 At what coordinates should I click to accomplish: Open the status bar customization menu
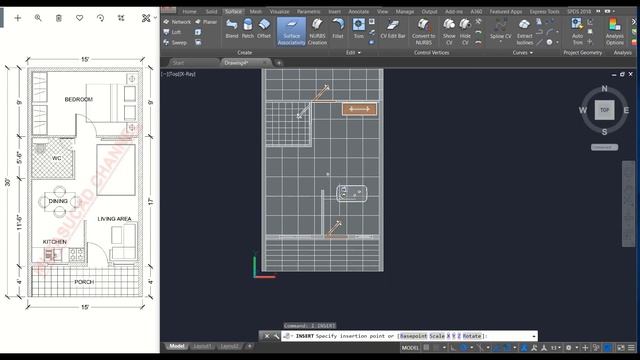point(631,348)
